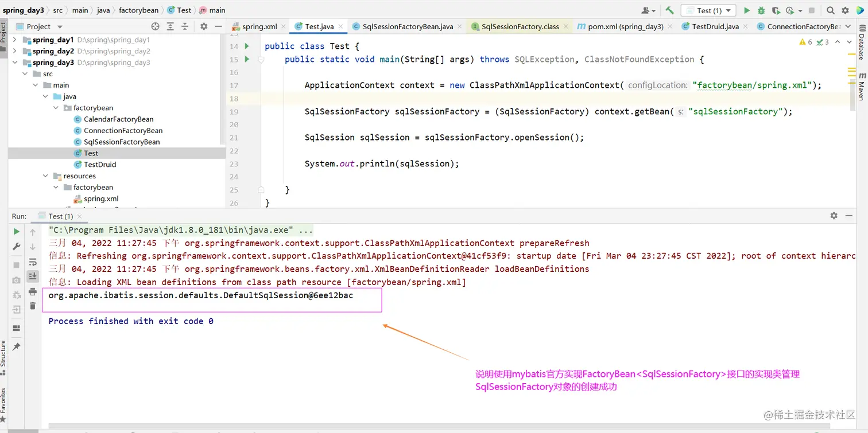Viewport: 868px width, 433px height.
Task: Toggle soft-wrap in Run console
Action: pyautogui.click(x=33, y=262)
